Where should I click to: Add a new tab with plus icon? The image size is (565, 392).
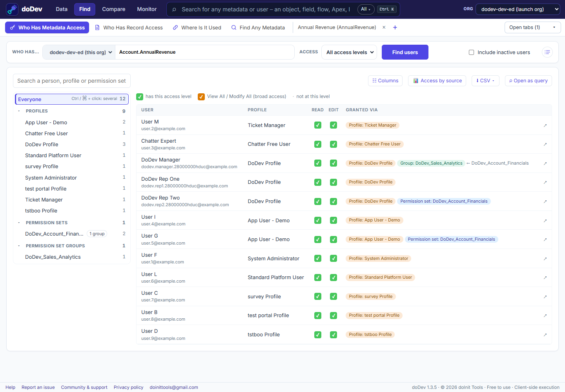[395, 27]
